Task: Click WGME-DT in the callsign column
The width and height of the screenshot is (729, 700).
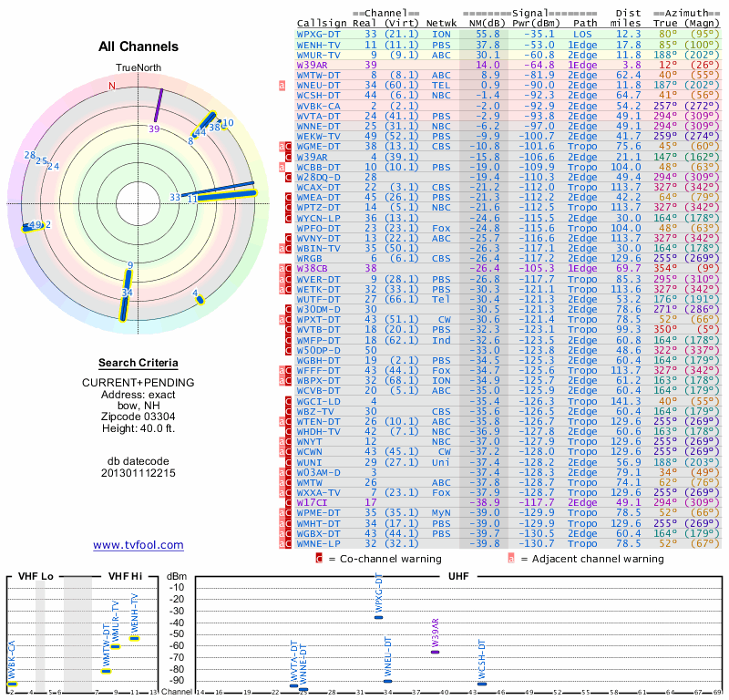Action: [318, 147]
